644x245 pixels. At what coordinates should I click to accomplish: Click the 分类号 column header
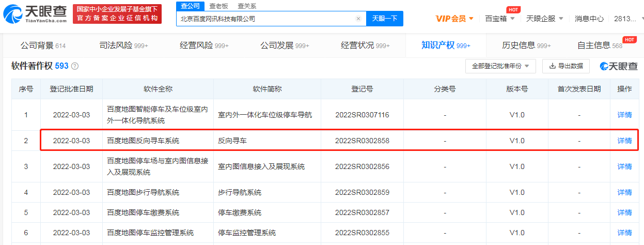(445, 89)
